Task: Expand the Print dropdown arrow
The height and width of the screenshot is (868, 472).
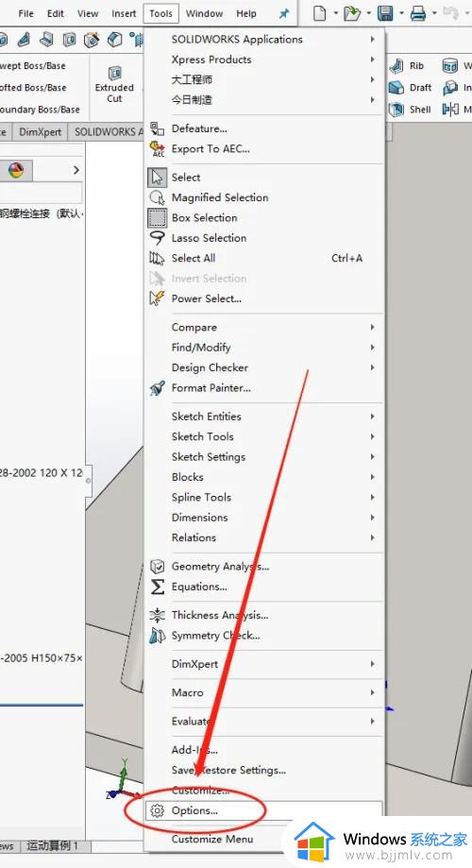Action: (x=435, y=13)
